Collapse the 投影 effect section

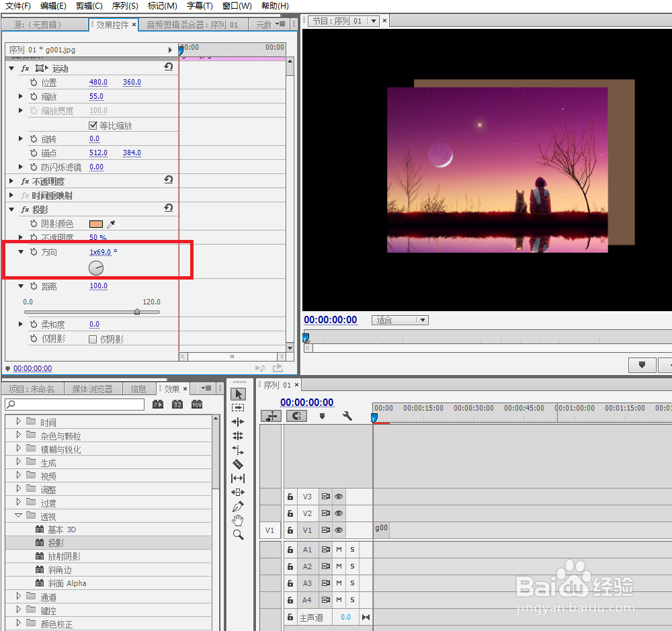click(11, 209)
